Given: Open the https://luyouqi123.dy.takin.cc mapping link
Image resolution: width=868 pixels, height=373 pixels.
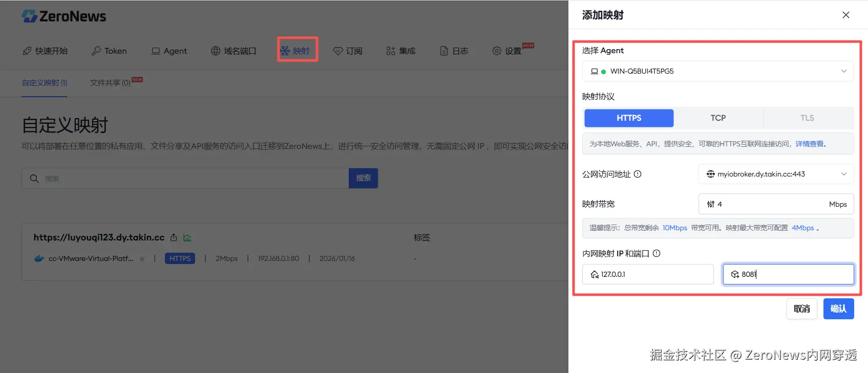Looking at the screenshot, I should click(99, 237).
